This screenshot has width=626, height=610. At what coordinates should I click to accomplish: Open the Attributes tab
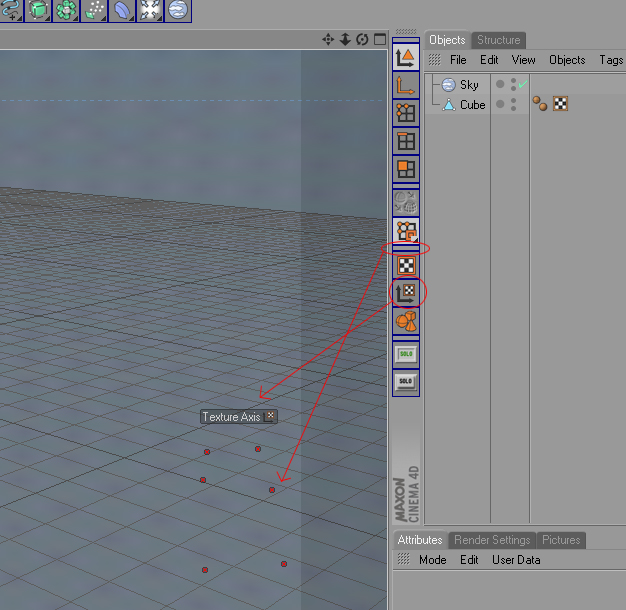[x=420, y=540]
